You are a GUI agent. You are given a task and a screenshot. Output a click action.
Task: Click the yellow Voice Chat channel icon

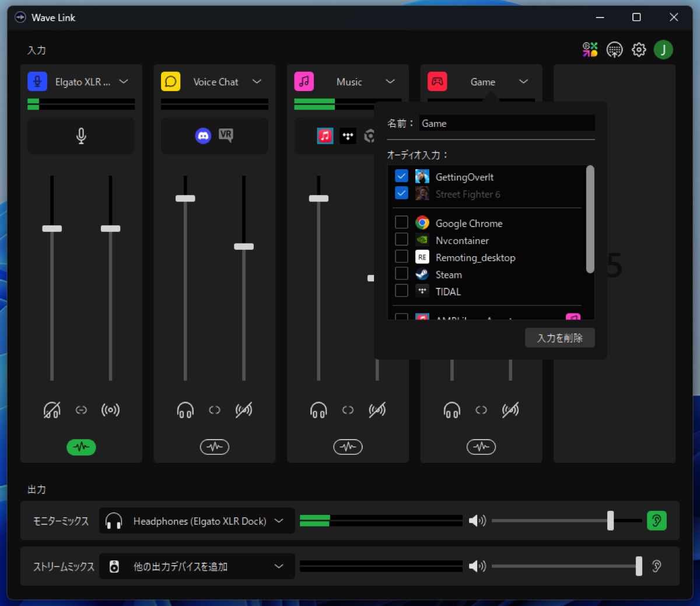tap(170, 82)
